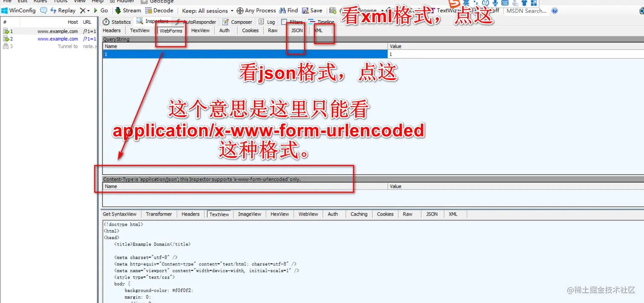Open the response HexView tab
The width and height of the screenshot is (644, 303).
tap(280, 214)
